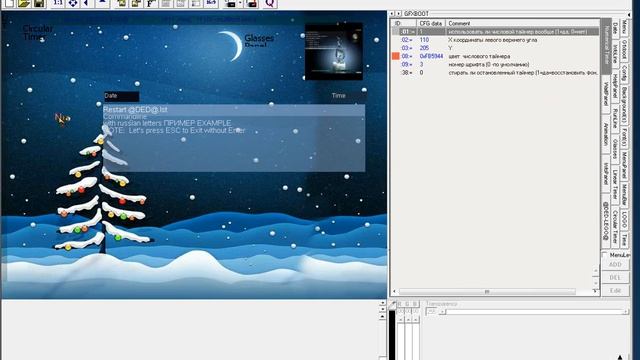Select config row 09 with value 3

[495, 64]
